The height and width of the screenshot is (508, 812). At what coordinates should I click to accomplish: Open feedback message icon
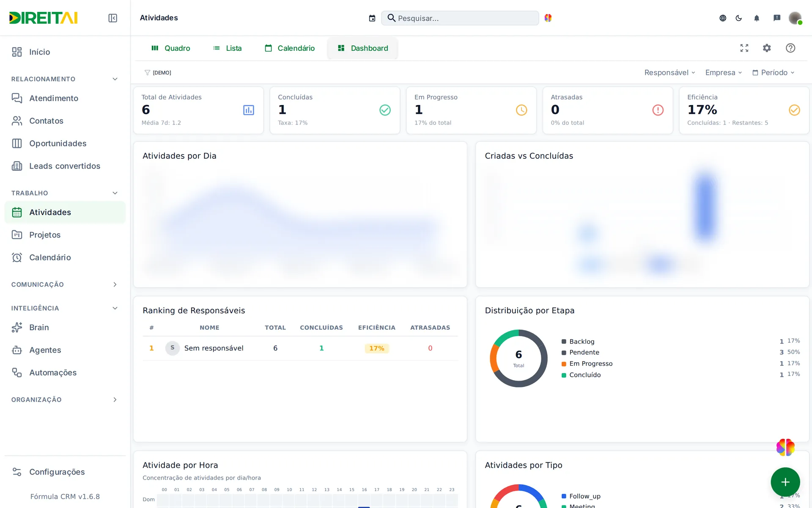777,18
